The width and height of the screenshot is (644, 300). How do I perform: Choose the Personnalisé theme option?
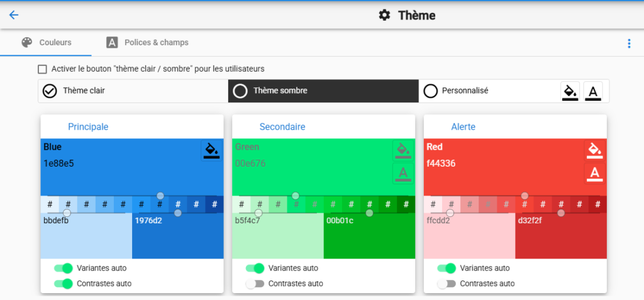[465, 91]
